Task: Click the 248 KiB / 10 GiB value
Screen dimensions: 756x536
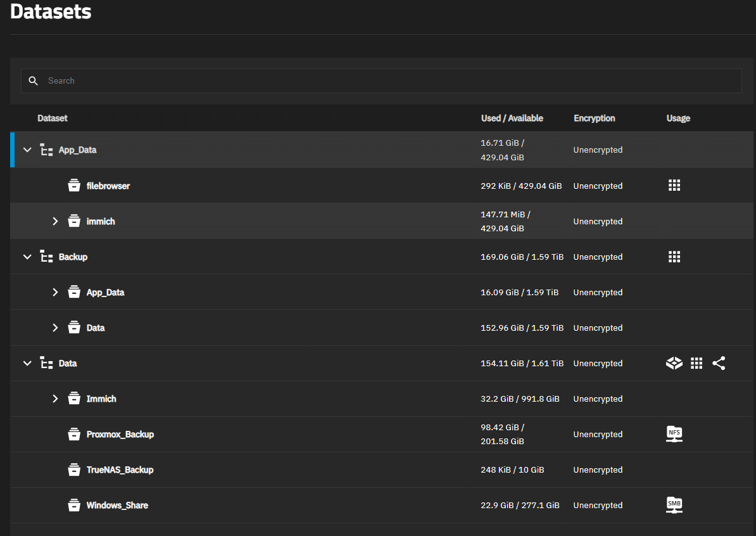Action: click(x=512, y=470)
